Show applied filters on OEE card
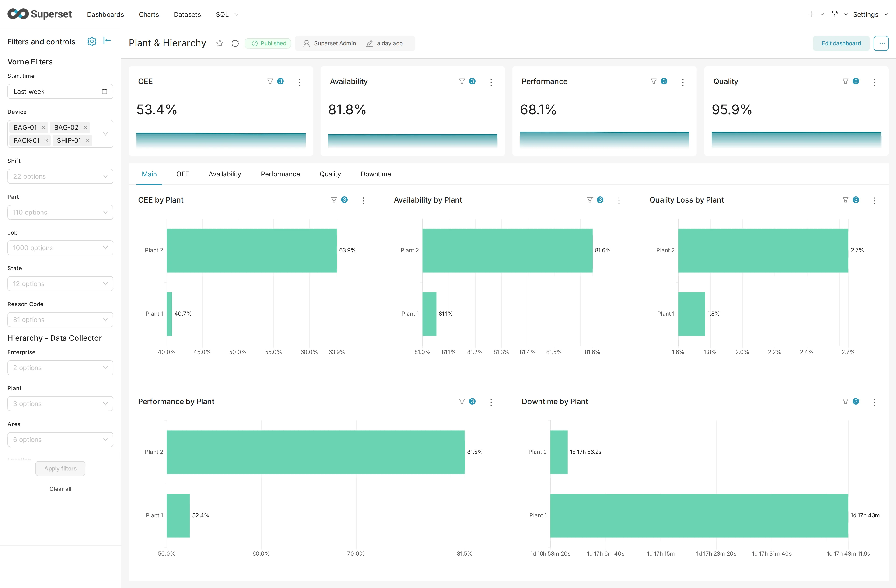The height and width of the screenshot is (588, 896). click(275, 81)
